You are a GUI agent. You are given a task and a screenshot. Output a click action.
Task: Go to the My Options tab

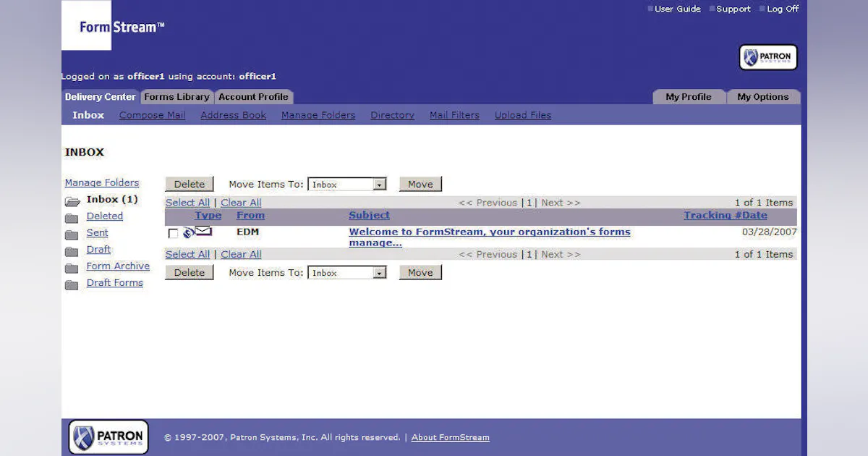pyautogui.click(x=763, y=97)
